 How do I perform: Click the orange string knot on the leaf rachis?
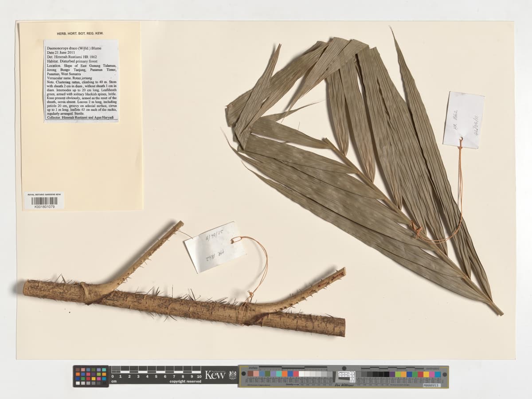pyautogui.click(x=417, y=229)
